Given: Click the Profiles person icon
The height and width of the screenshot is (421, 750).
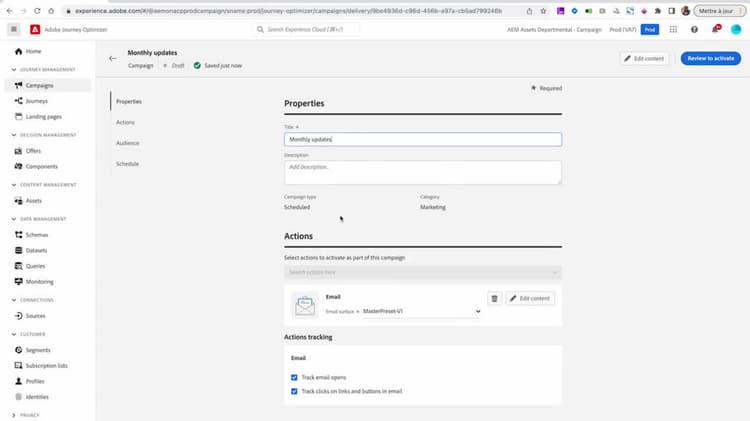Looking at the screenshot, I should pyautogui.click(x=19, y=381).
